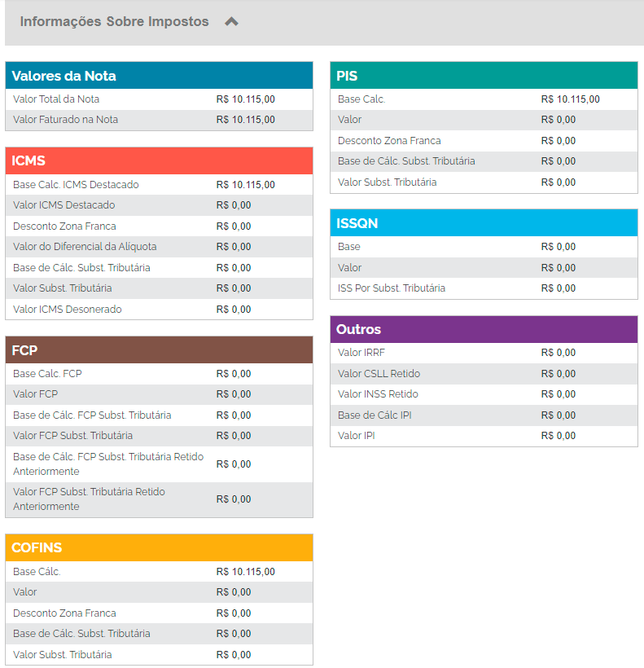Click Desconto Zona Franca in COFINS section
Screen dimensions: 644x668
click(x=64, y=613)
